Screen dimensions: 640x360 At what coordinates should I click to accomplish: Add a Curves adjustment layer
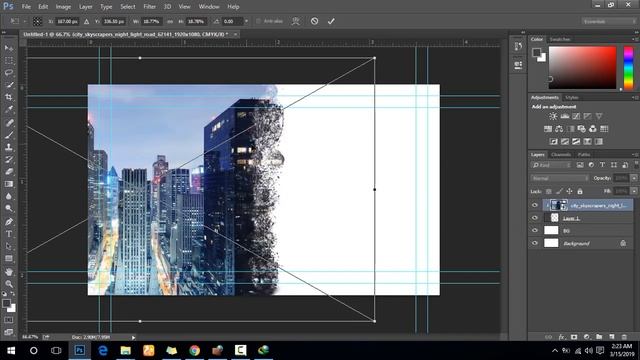(x=576, y=116)
